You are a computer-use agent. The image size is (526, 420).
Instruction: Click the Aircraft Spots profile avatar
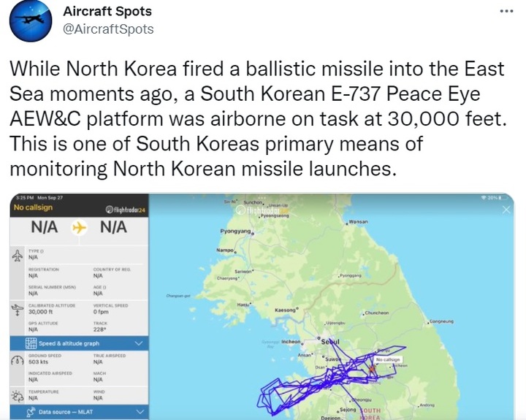31,22
